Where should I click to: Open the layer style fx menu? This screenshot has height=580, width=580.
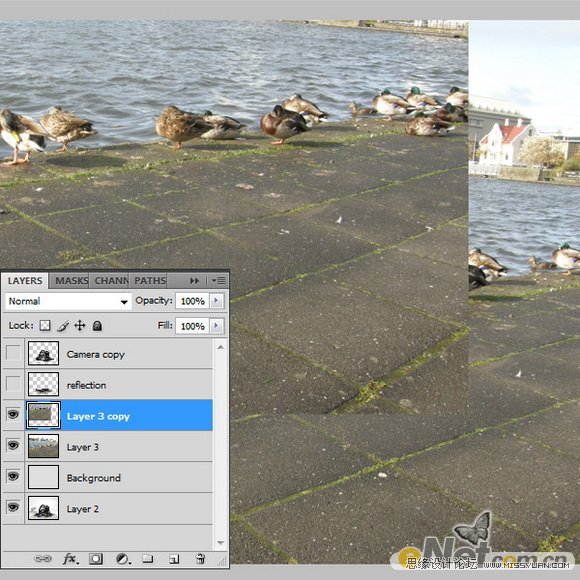point(70,559)
